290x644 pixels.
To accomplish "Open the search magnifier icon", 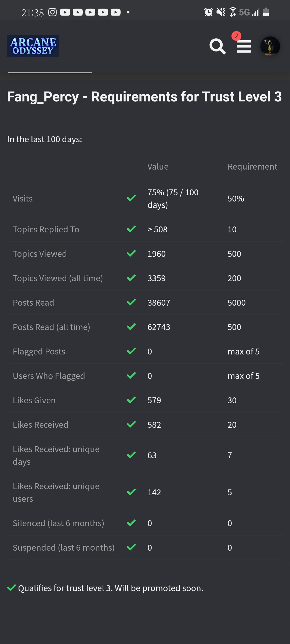I will pos(218,46).
